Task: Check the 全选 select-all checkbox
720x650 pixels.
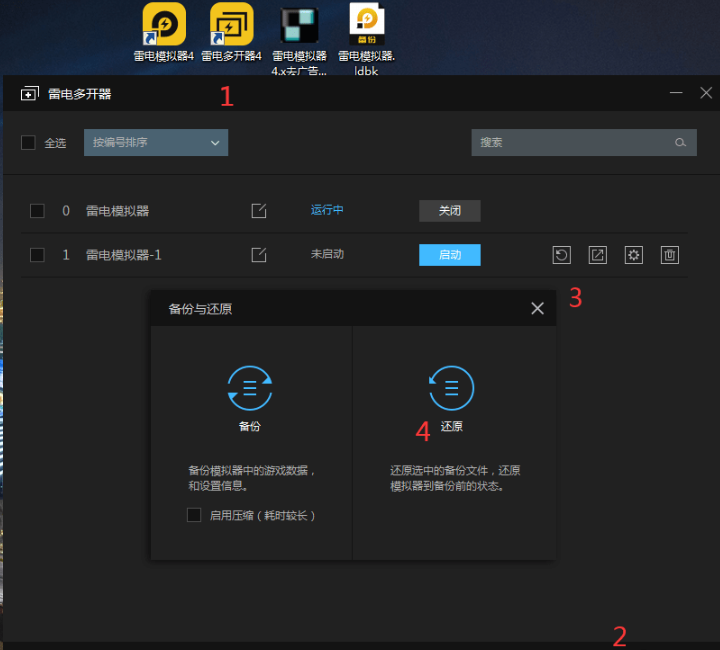Action: (x=28, y=143)
